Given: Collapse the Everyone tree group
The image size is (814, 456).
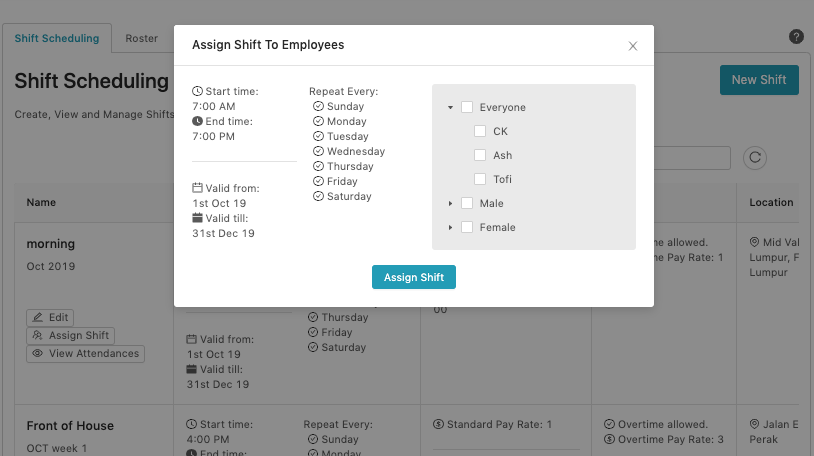Looking at the screenshot, I should pos(450,108).
